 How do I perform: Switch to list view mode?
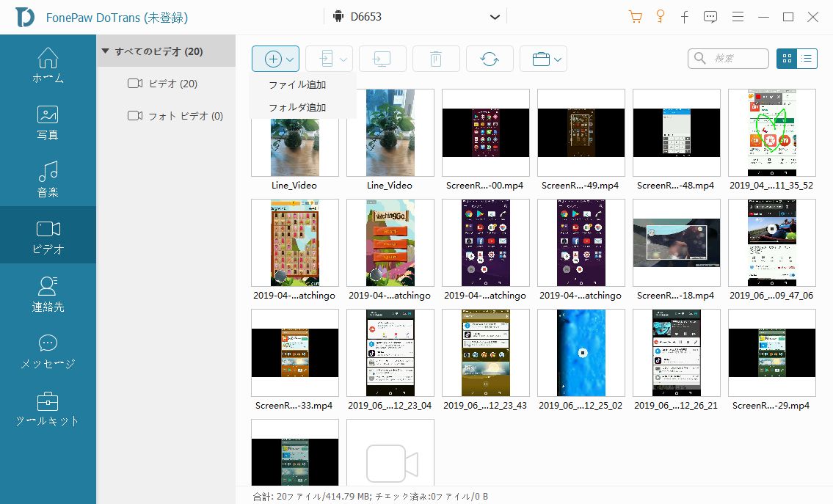point(807,59)
